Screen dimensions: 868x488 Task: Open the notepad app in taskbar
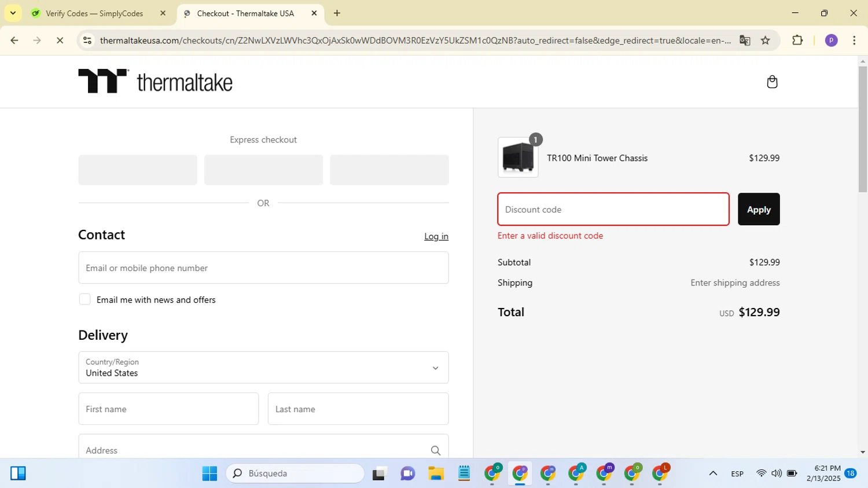coord(464,474)
